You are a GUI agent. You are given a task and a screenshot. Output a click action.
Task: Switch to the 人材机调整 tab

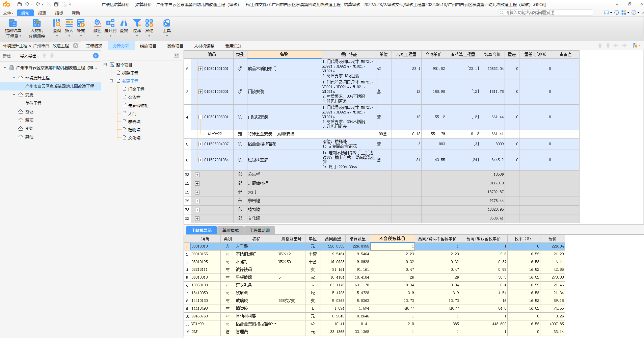204,46
